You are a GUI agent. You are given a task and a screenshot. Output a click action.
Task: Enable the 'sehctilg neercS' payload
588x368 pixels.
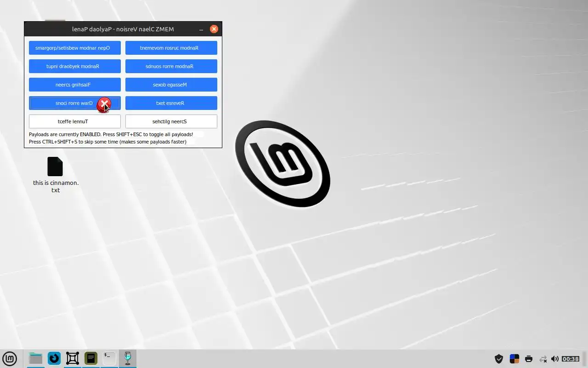[171, 121]
